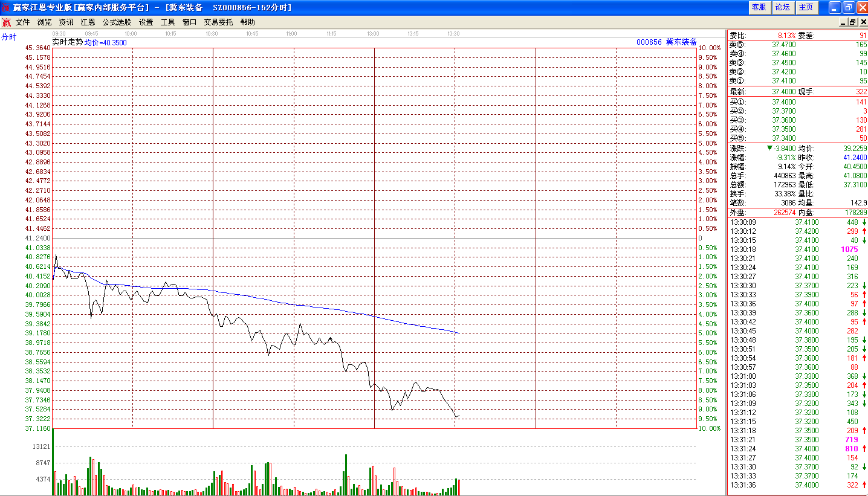Select the 卖④ 37.4600 order row
This screenshot has width=868, height=496.
coord(798,54)
